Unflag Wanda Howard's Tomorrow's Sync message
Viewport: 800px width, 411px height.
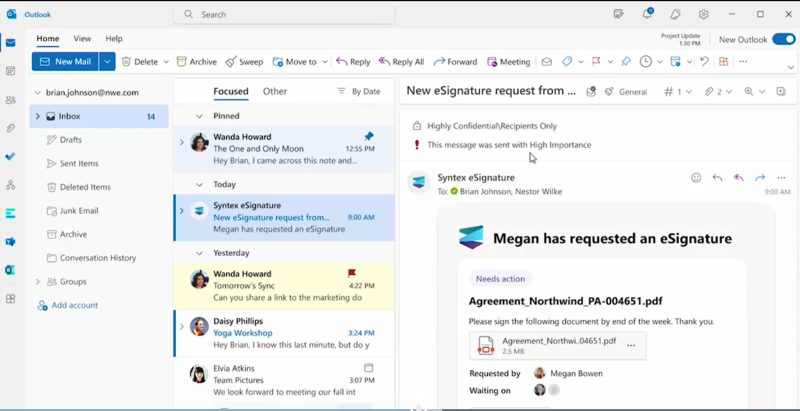click(352, 273)
